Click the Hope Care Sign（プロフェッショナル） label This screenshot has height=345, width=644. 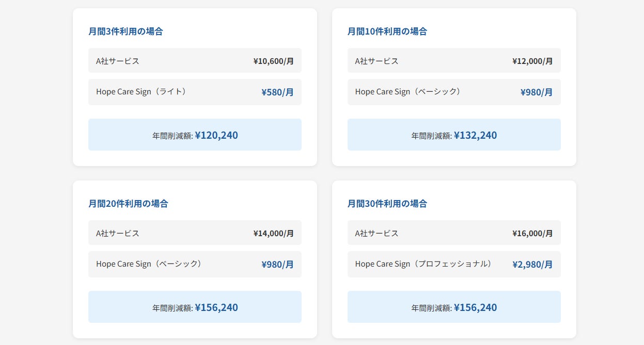[423, 264]
